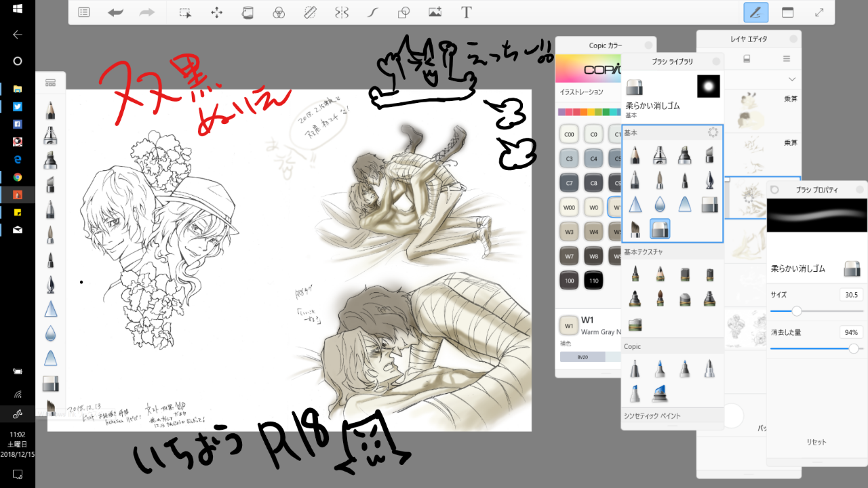Choose the BV20 complementary color

[582, 357]
